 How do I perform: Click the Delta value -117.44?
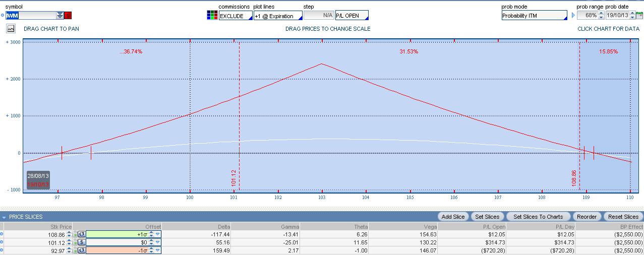pos(220,234)
